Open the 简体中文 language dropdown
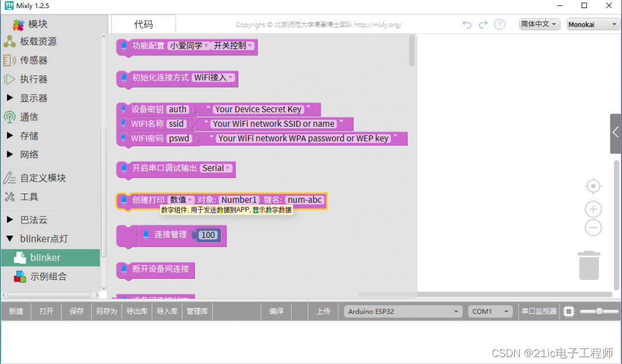 point(539,24)
